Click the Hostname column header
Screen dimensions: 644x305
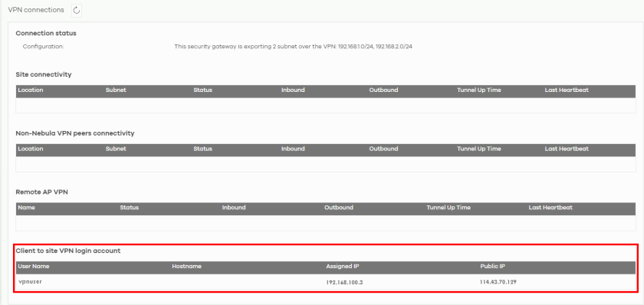coord(187,266)
